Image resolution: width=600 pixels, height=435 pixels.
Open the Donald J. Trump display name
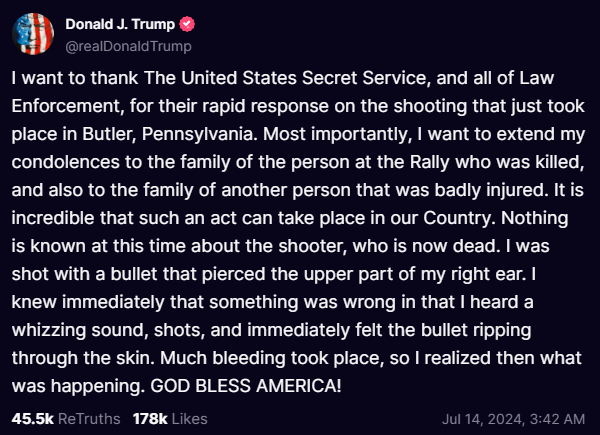[120, 24]
